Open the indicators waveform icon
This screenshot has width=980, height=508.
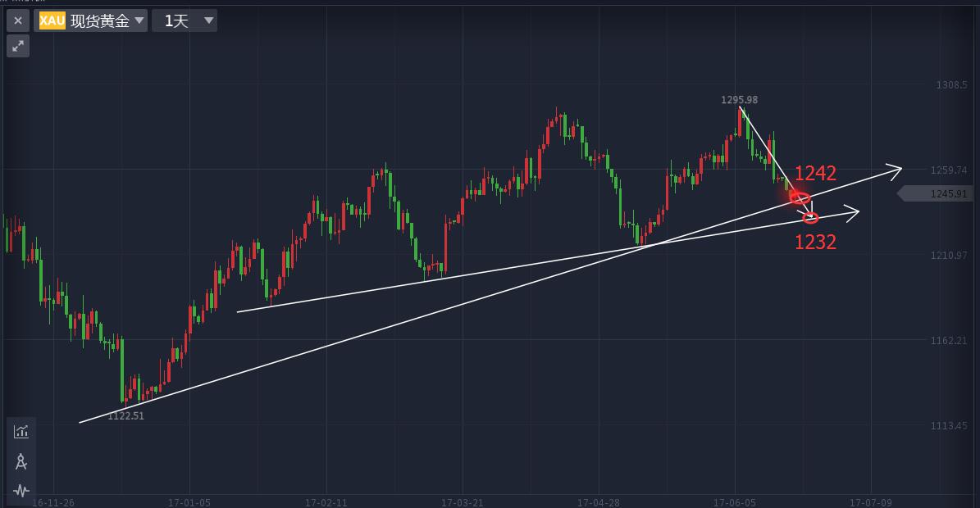21,491
